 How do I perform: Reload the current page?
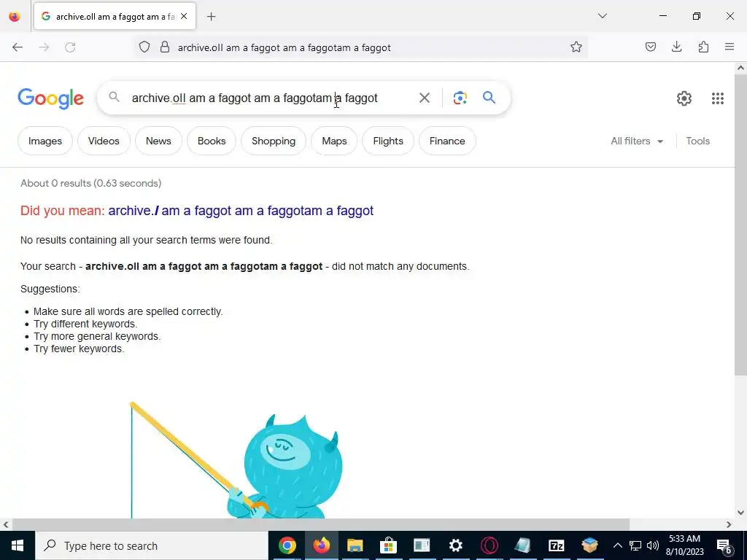[70, 47]
